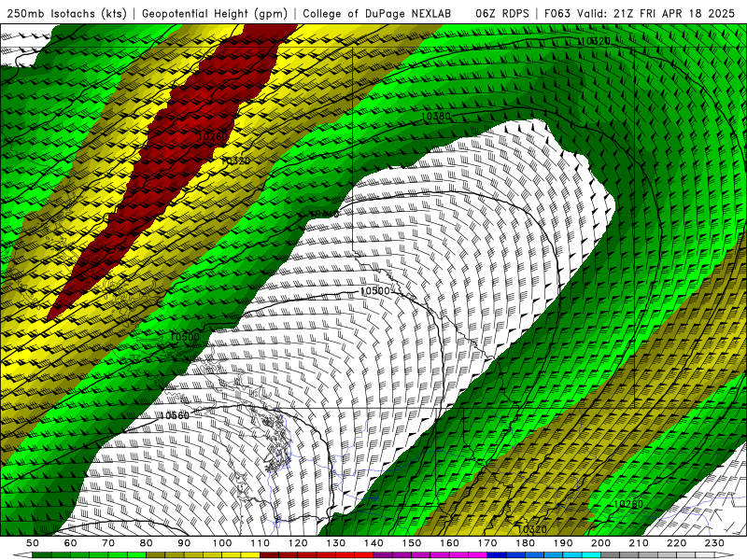Click the 150 knot scale label

412,543
